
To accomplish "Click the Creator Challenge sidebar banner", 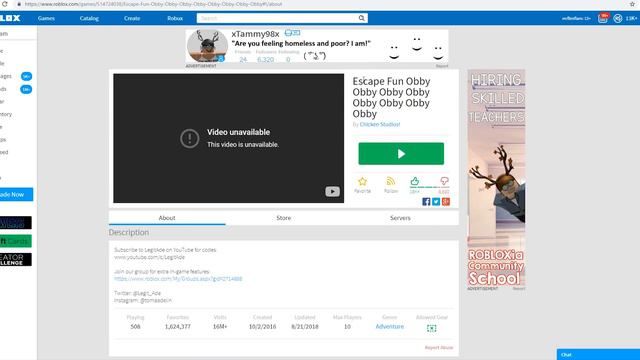I will coord(16,260).
